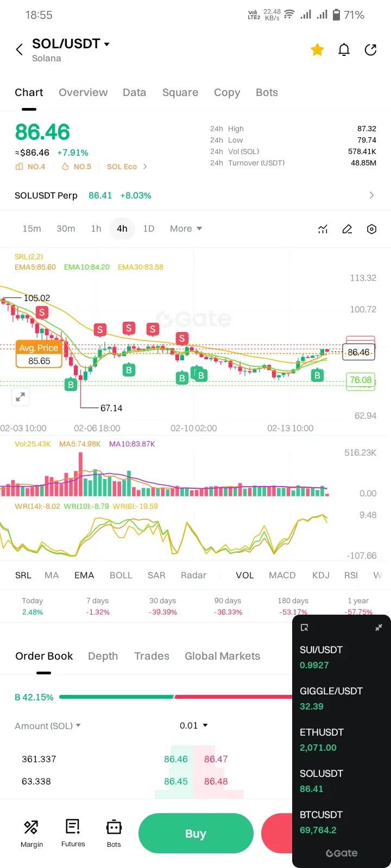This screenshot has height=868, width=391.
Task: Go to the top Bots tab
Action: [267, 92]
